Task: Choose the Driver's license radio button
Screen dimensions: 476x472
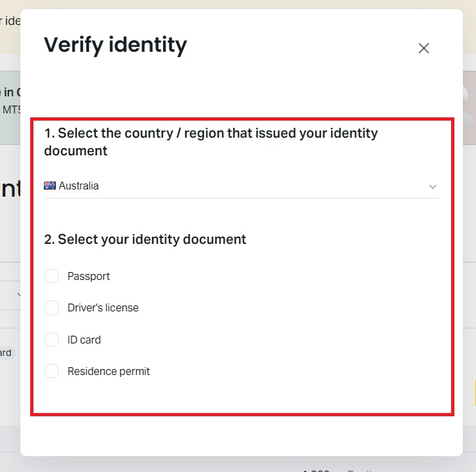Action: [x=51, y=308]
